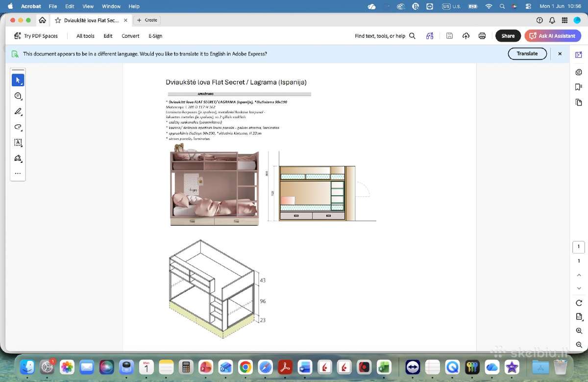Click the search magnifier icon

tap(412, 36)
